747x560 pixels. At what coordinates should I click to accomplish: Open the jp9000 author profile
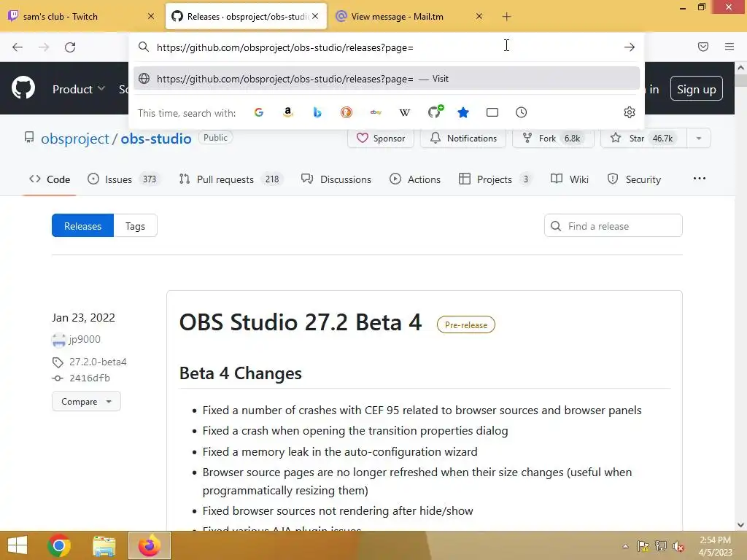85,340
